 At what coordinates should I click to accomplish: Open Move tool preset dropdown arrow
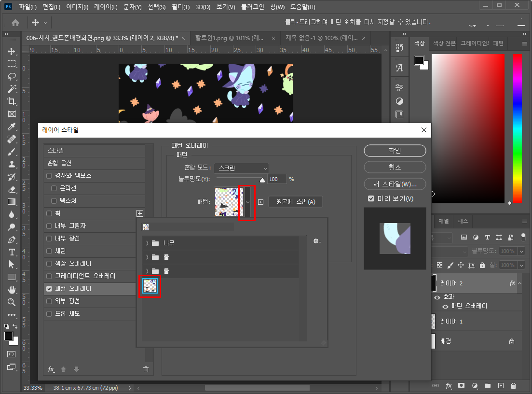click(x=45, y=23)
